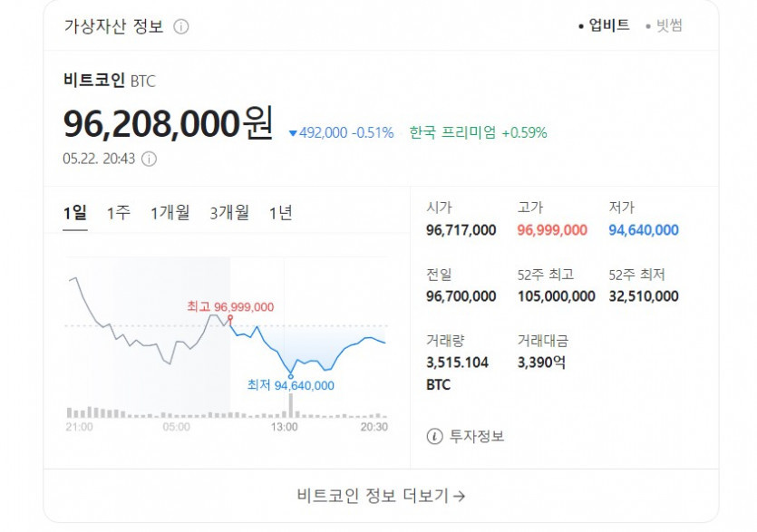Image resolution: width=757 pixels, height=532 pixels.
Task: Click the 투자정보 link text
Action: tap(478, 436)
